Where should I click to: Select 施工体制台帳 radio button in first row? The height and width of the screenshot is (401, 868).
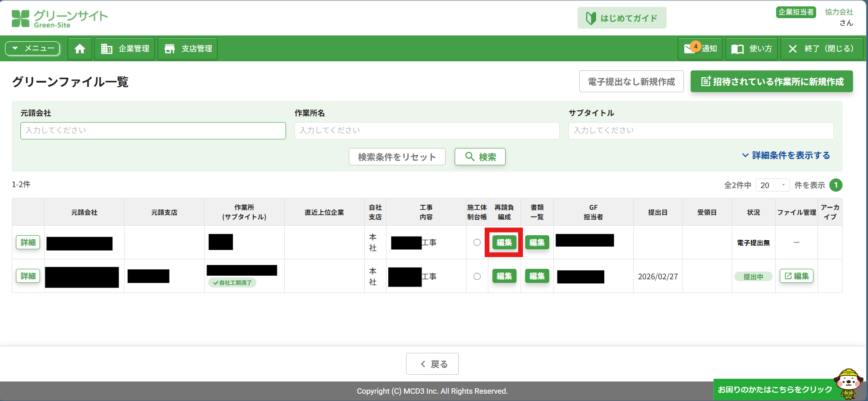pos(477,243)
